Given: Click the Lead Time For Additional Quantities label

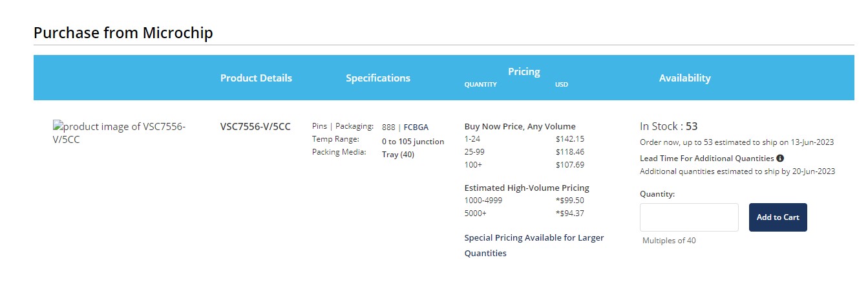Looking at the screenshot, I should point(706,158).
